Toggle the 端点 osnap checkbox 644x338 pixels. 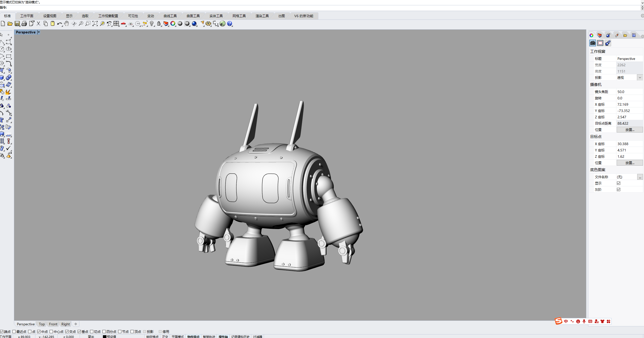[2, 331]
